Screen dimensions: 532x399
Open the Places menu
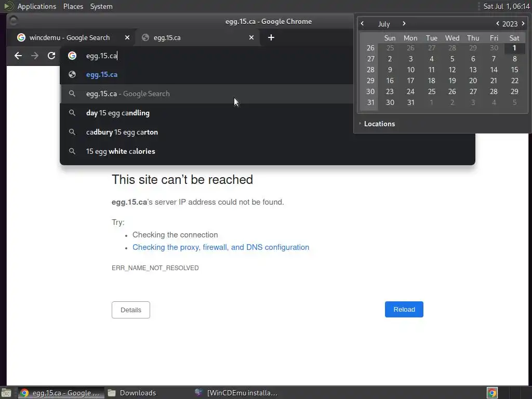point(73,6)
